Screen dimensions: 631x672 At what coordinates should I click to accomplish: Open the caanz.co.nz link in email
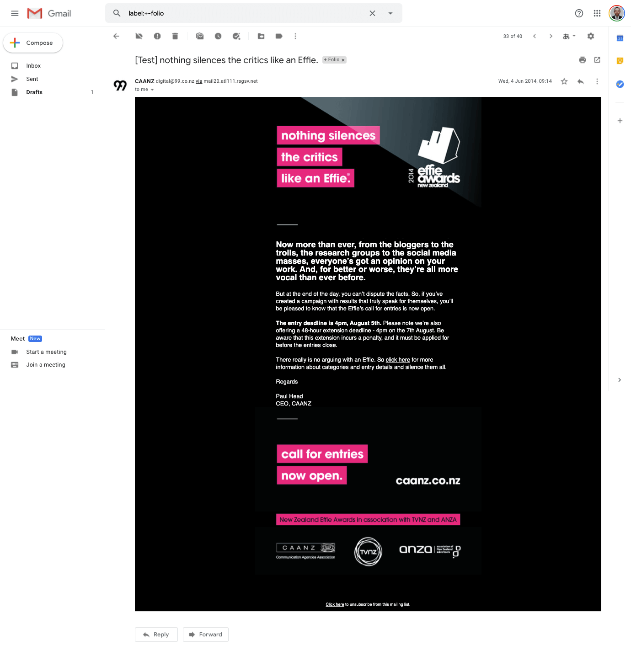[x=428, y=481]
